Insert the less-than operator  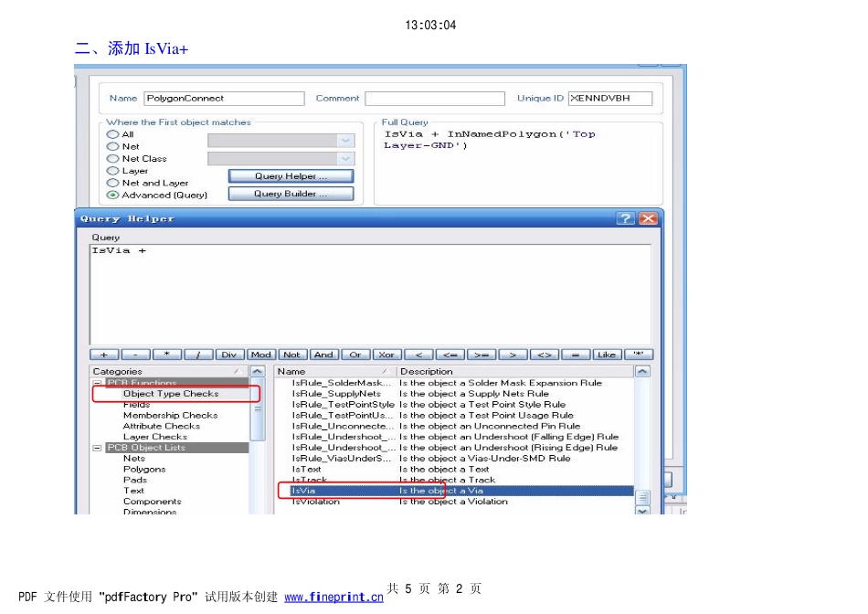tap(418, 355)
